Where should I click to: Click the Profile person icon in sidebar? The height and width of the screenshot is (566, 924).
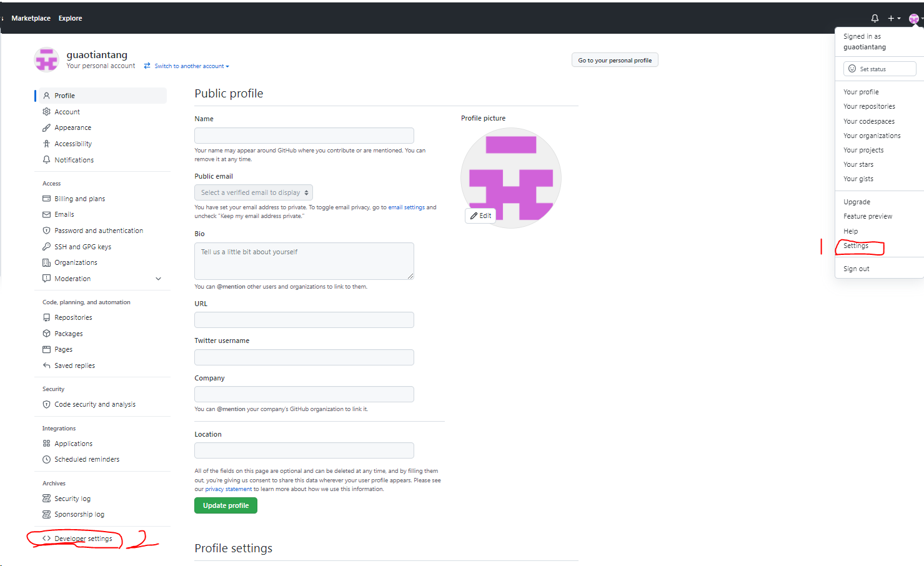click(46, 96)
